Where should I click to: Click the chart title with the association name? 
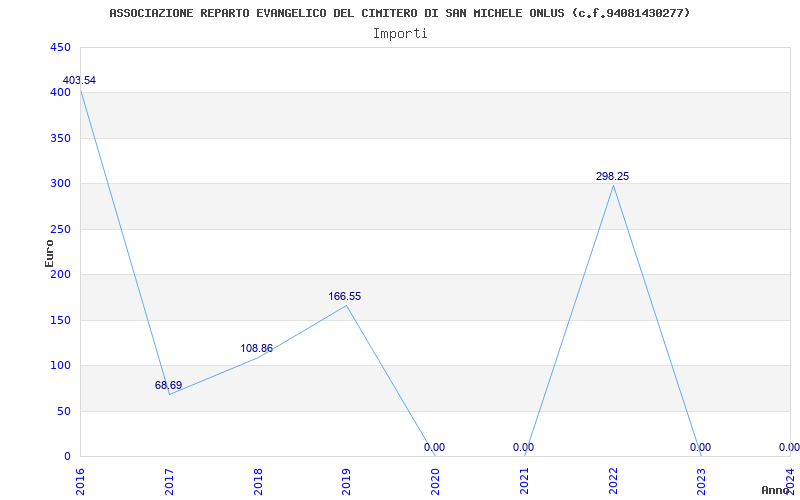click(399, 13)
